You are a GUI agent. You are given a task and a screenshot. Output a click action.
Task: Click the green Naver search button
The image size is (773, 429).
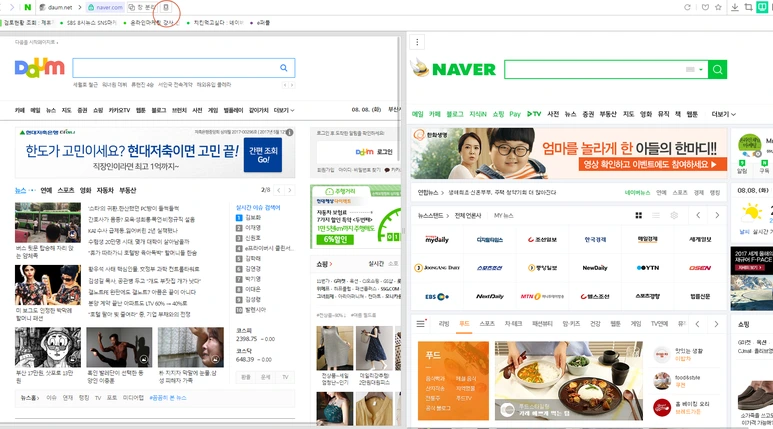(718, 70)
